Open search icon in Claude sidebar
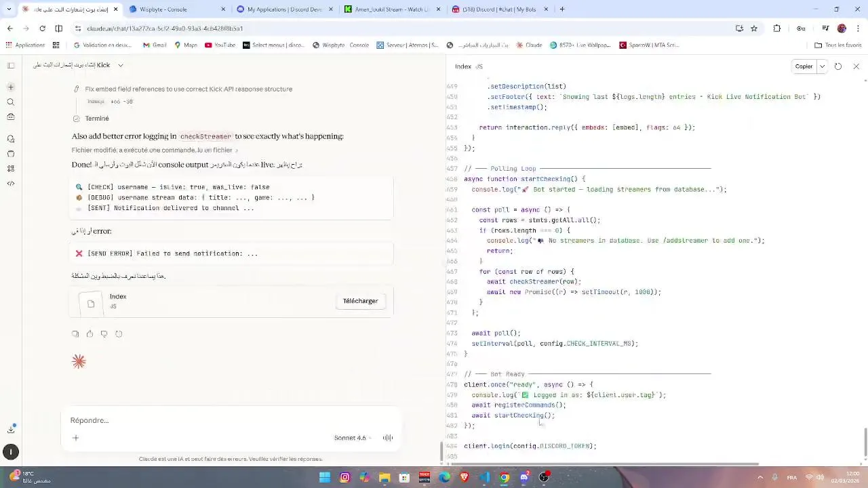The image size is (868, 488). pyautogui.click(x=11, y=102)
